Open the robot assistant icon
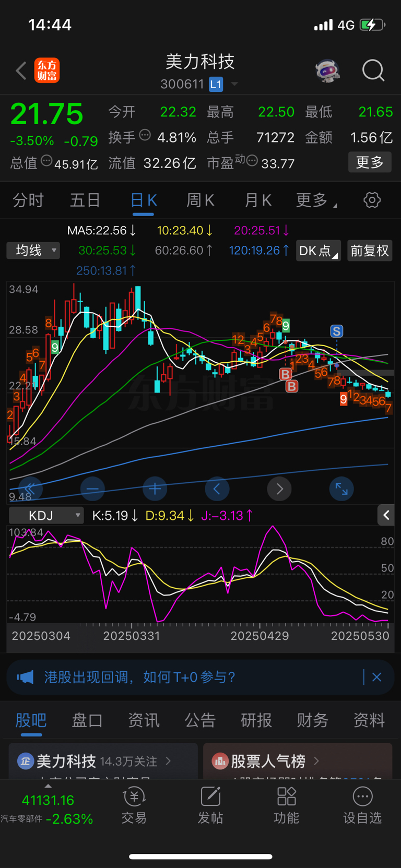 click(328, 70)
